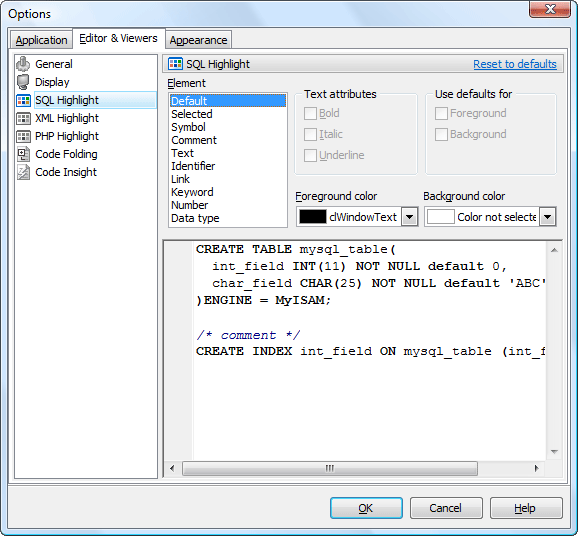Select the Display monitor icon

(x=23, y=82)
